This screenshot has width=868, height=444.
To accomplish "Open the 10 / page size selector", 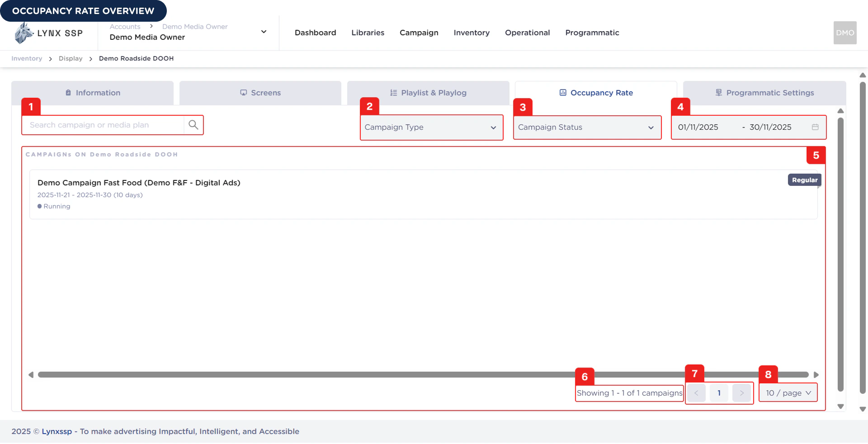I will (788, 393).
